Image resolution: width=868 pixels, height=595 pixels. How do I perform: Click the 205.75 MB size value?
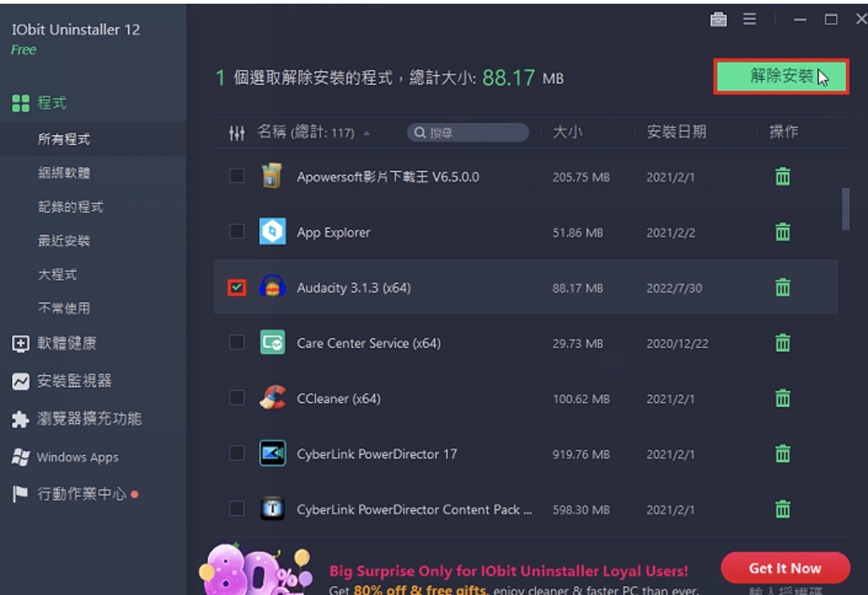[581, 177]
